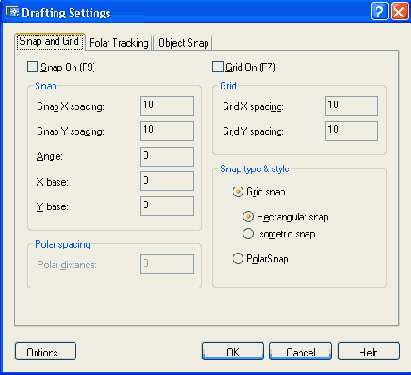Viewport: 411px width, 375px height.
Task: Click the Snap X spacing input field
Action: (167, 106)
